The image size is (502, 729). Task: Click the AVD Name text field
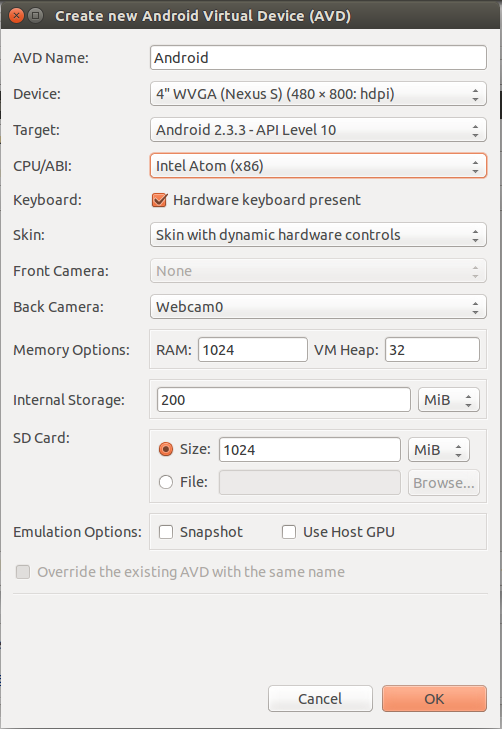318,58
